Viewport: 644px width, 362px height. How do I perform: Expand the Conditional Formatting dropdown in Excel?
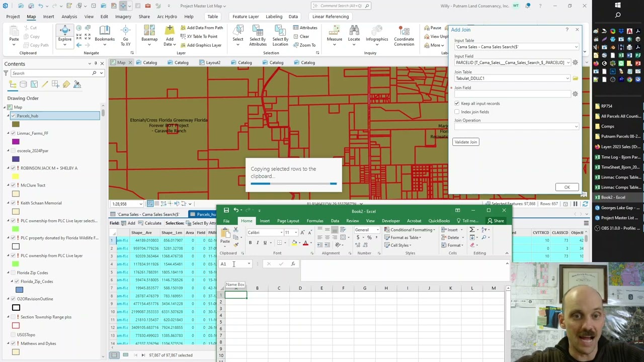click(434, 230)
